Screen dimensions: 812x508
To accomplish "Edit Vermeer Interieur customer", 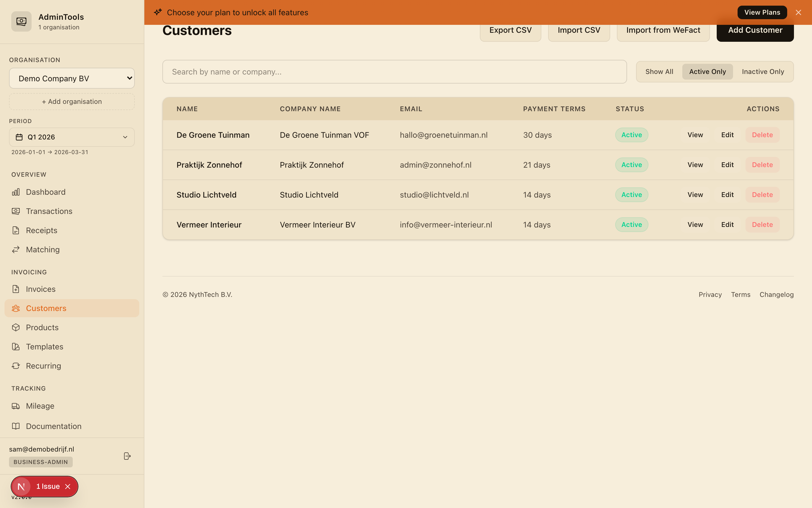I will (x=727, y=224).
